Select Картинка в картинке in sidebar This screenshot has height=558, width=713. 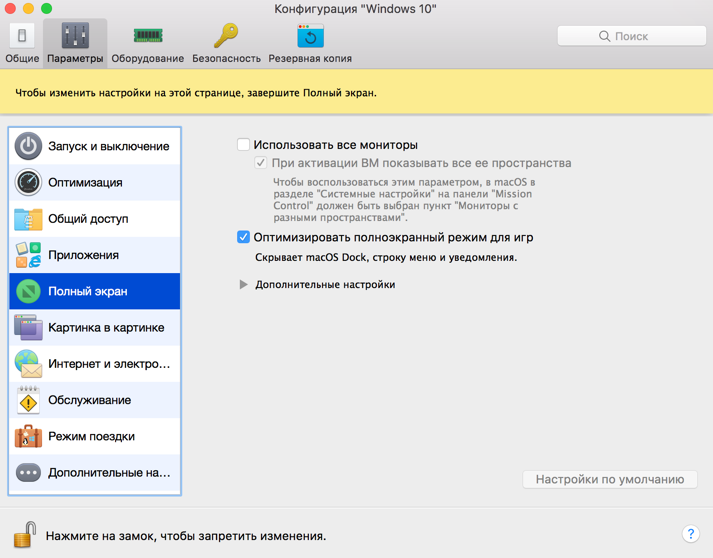coord(95,327)
